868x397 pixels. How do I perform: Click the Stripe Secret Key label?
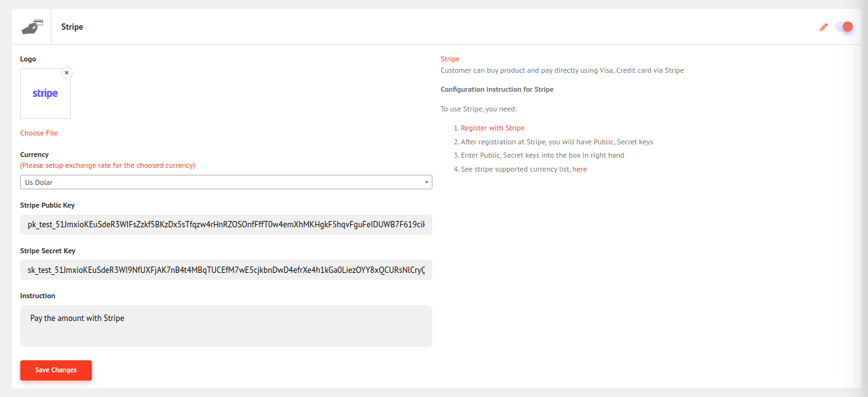47,251
